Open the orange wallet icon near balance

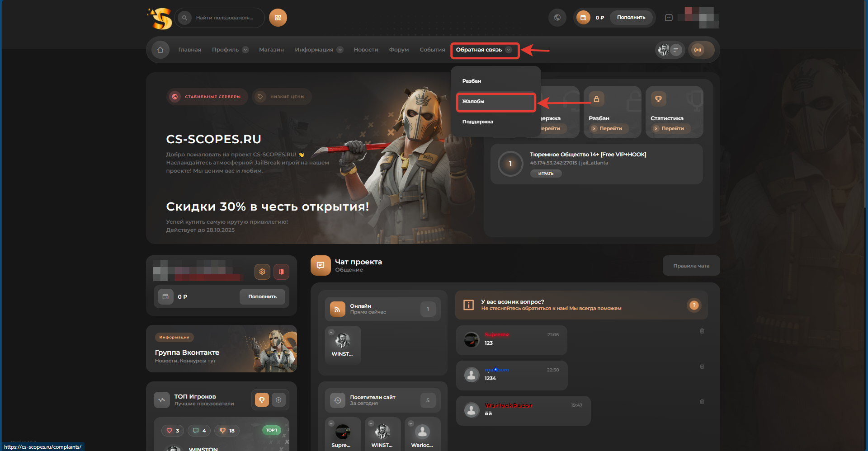point(583,18)
